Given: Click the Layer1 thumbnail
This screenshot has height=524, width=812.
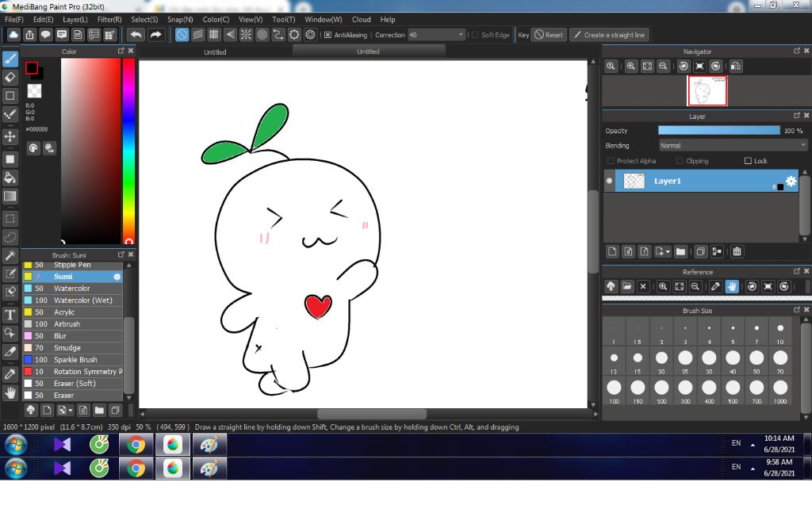Looking at the screenshot, I should click(634, 181).
